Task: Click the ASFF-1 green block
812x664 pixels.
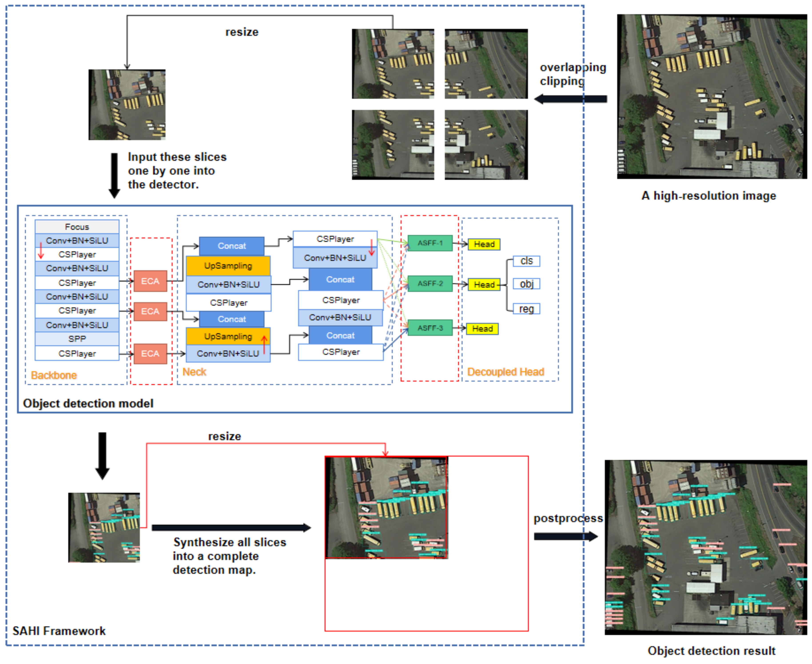Action: click(x=430, y=243)
